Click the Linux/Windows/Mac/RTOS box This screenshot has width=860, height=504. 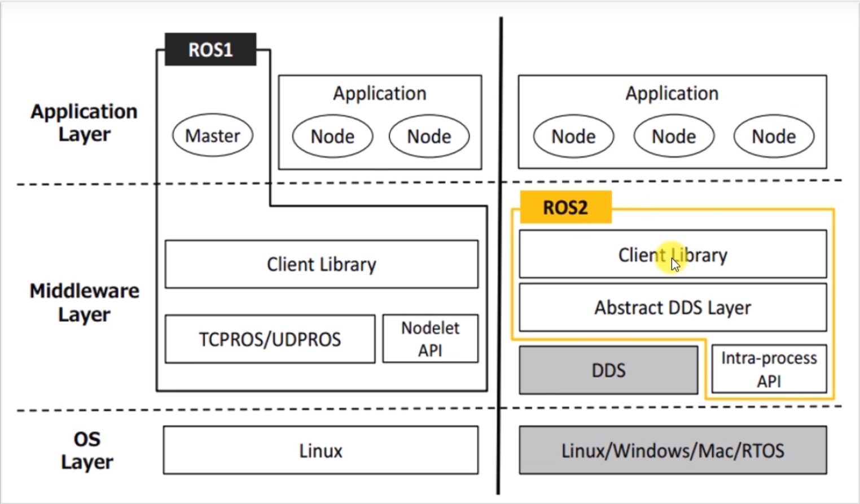coord(673,450)
